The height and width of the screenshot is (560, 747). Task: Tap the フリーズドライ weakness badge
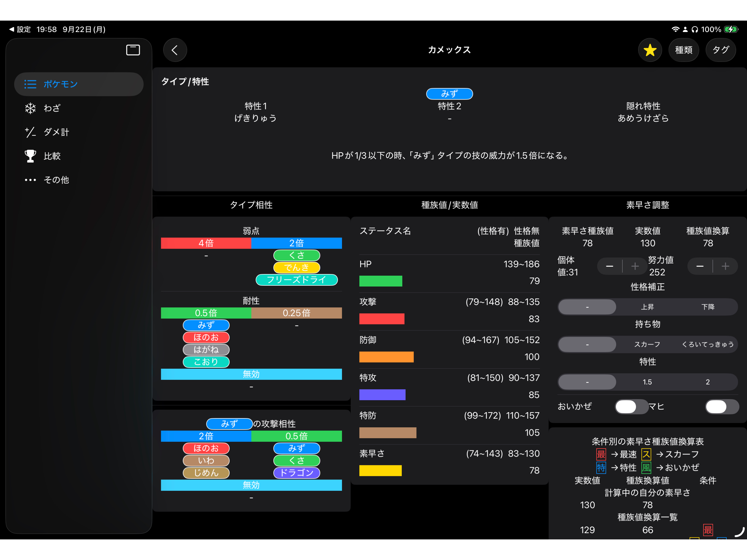pos(296,279)
